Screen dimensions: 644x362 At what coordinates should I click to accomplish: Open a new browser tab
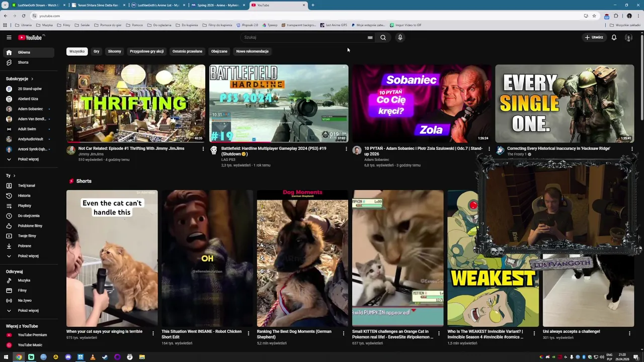pos(312,5)
